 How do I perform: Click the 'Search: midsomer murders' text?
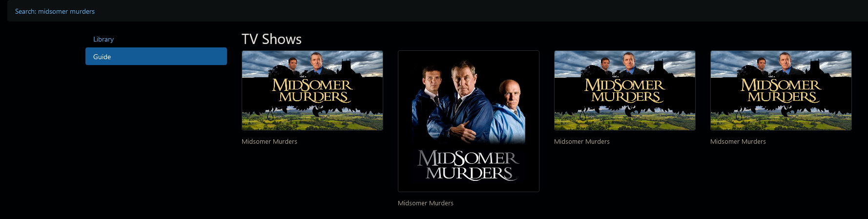[x=55, y=11]
